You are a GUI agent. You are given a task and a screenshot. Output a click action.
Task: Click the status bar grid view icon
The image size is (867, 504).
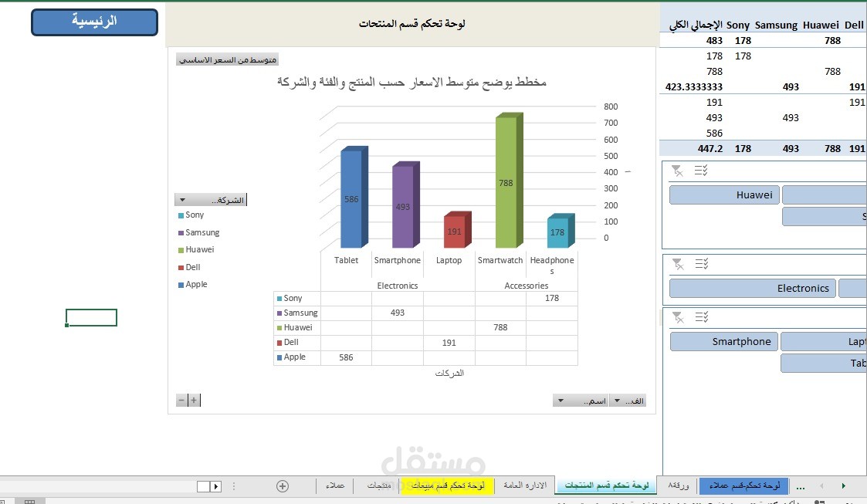pyautogui.click(x=30, y=501)
